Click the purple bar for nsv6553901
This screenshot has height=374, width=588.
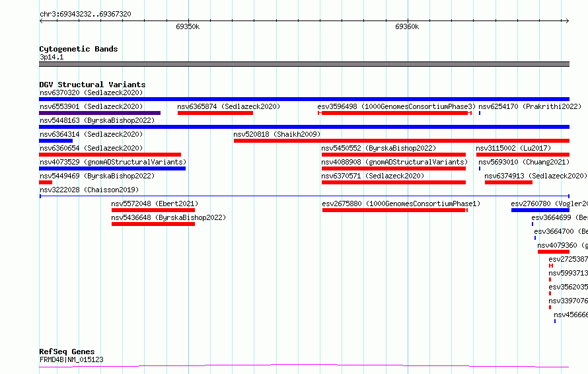click(100, 113)
